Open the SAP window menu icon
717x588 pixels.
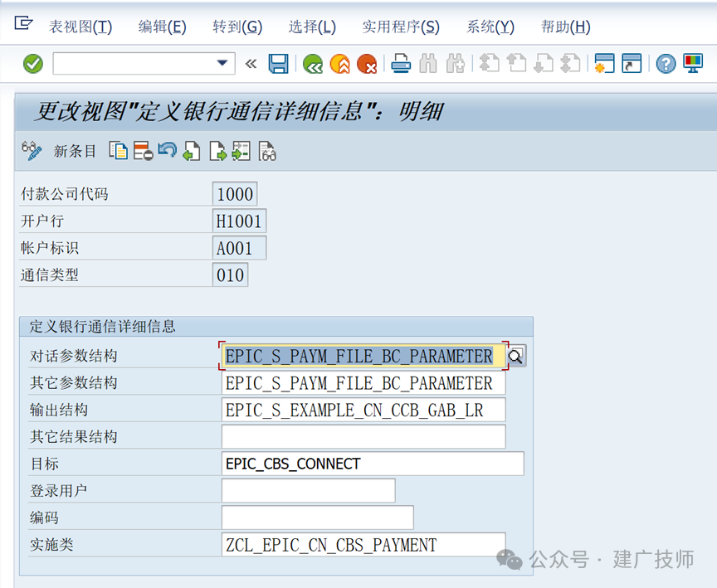tap(23, 23)
